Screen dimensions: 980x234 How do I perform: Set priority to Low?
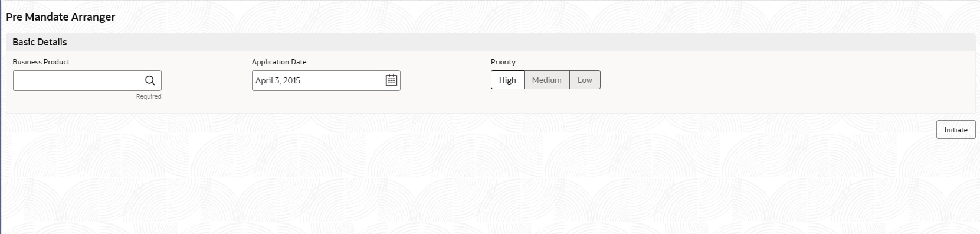coord(585,80)
